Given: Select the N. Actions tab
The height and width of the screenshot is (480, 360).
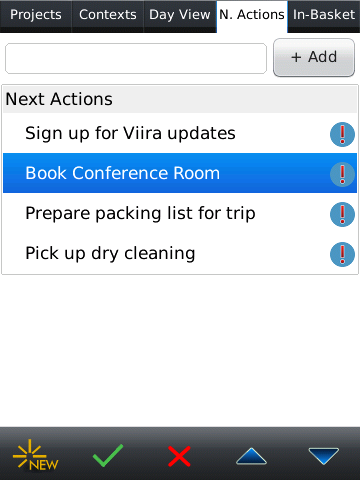Looking at the screenshot, I should coord(252,15).
